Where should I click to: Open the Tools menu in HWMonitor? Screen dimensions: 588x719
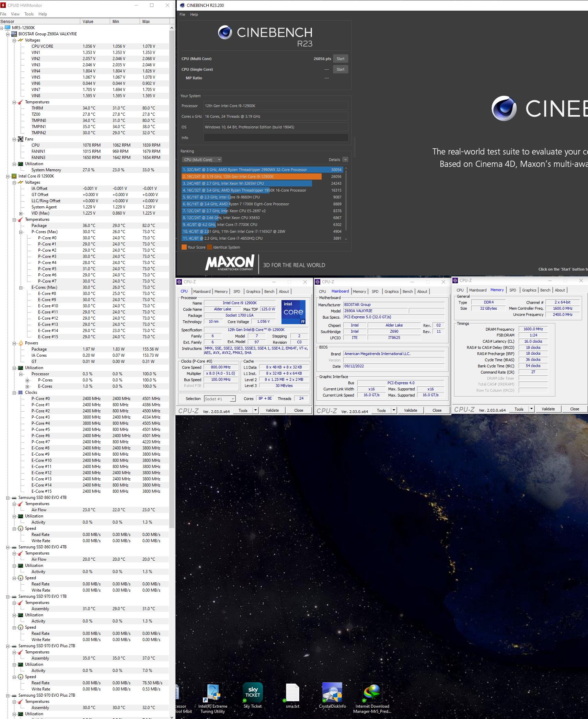tap(29, 14)
